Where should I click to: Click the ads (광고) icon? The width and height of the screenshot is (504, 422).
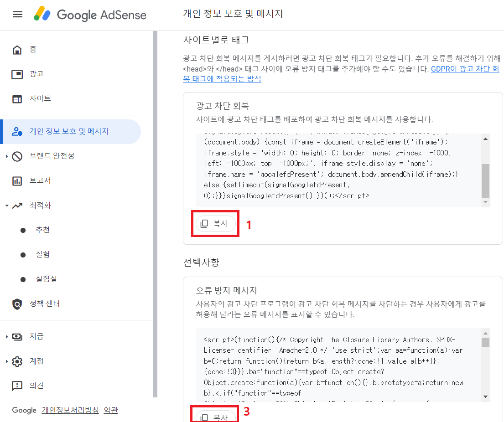pos(17,74)
